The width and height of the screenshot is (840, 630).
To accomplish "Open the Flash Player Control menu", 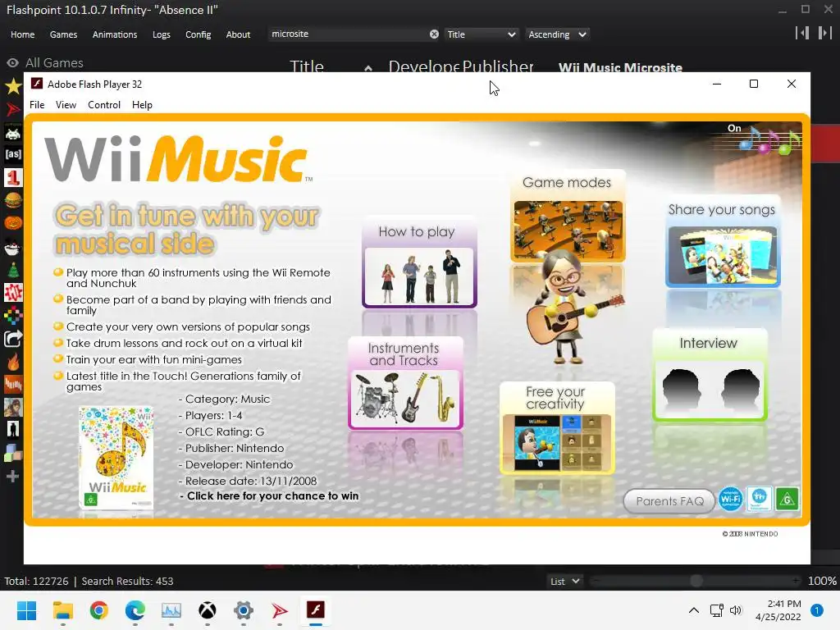I will (104, 105).
